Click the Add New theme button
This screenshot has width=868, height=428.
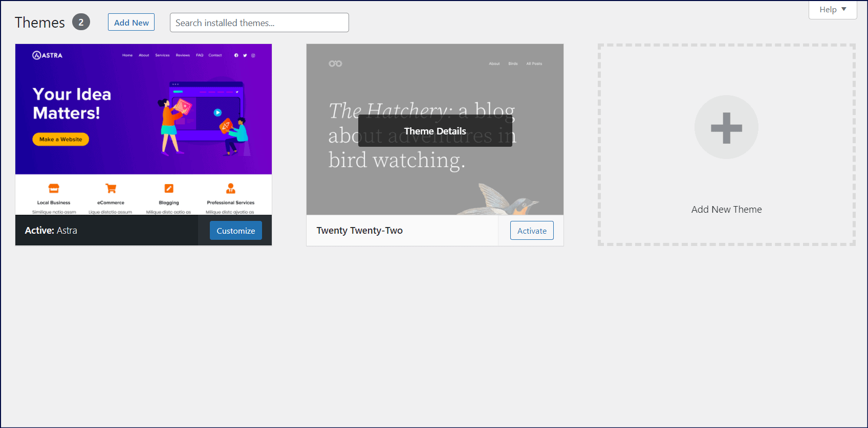coord(131,22)
